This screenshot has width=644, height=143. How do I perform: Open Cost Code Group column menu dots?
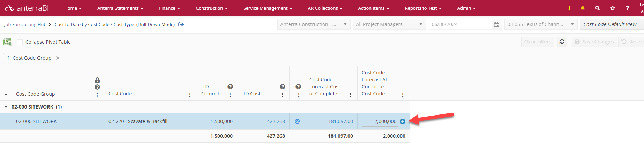(97, 95)
